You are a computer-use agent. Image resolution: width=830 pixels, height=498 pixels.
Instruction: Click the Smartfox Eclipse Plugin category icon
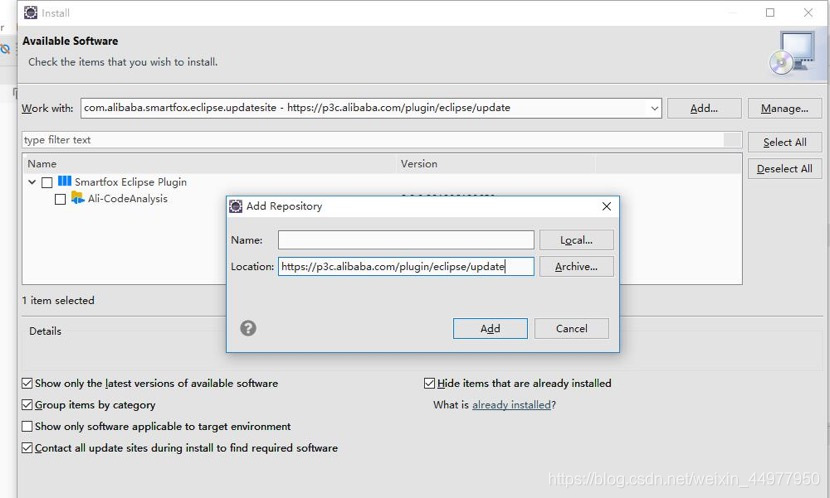click(65, 181)
